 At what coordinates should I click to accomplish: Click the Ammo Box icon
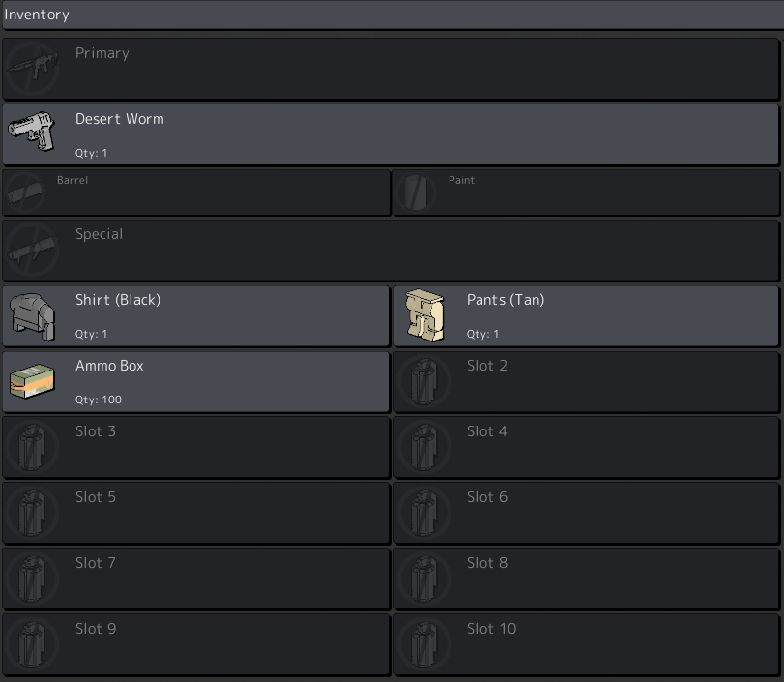tap(32, 381)
